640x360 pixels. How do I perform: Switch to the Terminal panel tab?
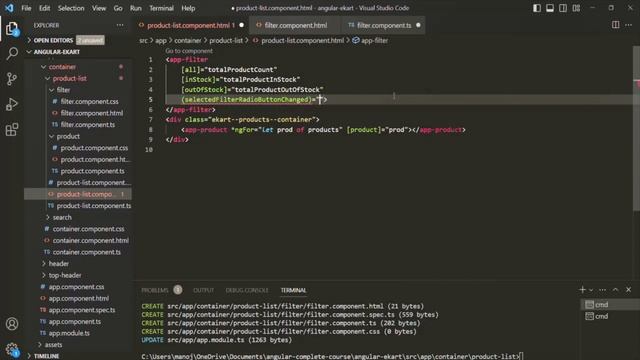coord(293,290)
